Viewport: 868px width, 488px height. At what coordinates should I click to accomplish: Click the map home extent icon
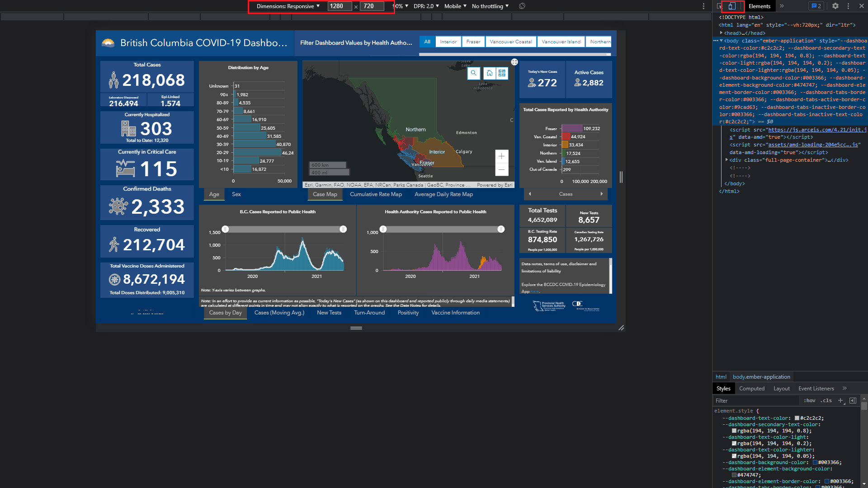[x=489, y=73]
